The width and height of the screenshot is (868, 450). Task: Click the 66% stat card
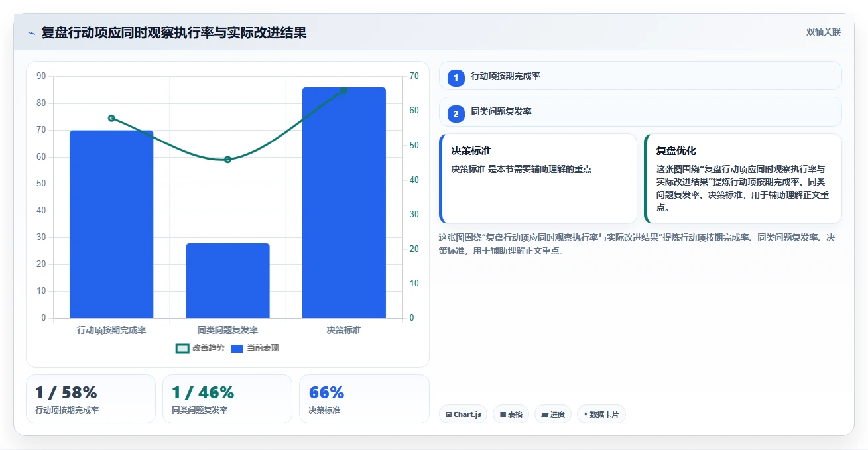364,399
